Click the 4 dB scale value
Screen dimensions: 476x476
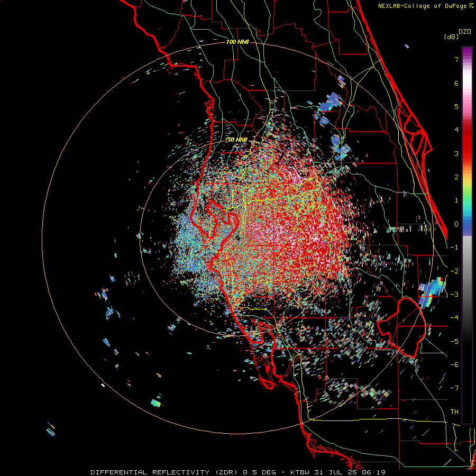tap(456, 130)
